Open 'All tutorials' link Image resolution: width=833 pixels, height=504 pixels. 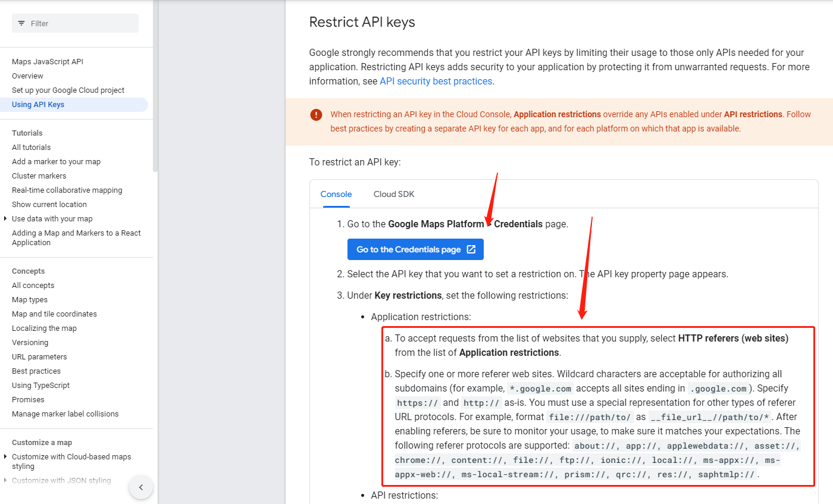pyautogui.click(x=32, y=147)
